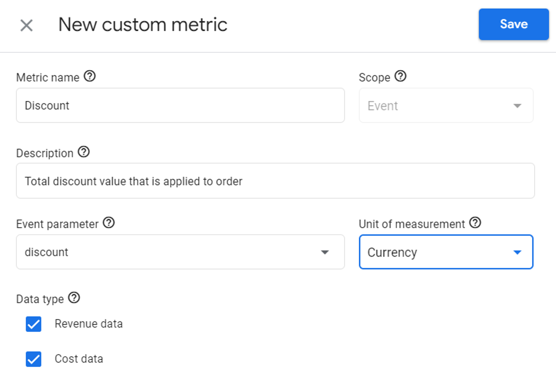Click the Cost data label text
556x392 pixels.
79,359
